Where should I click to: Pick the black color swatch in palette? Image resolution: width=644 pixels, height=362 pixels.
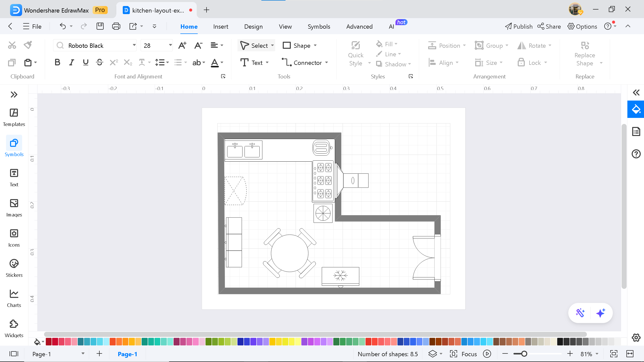[560, 341]
